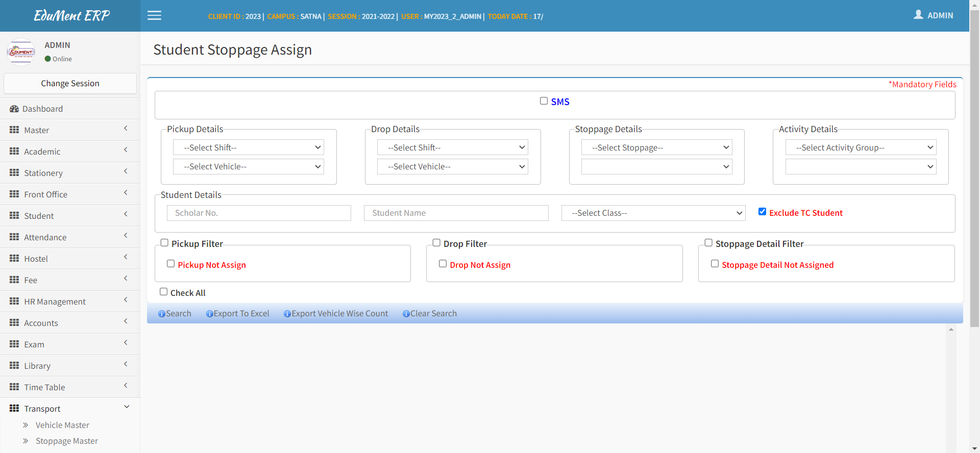Open the Pickup Details Select Shift dropdown
The width and height of the screenshot is (980, 453).
[249, 147]
